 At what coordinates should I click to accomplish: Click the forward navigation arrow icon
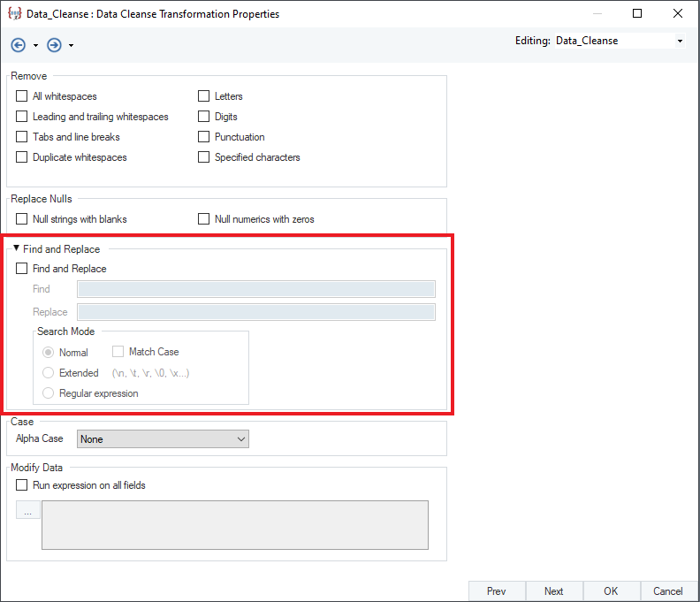tap(54, 45)
